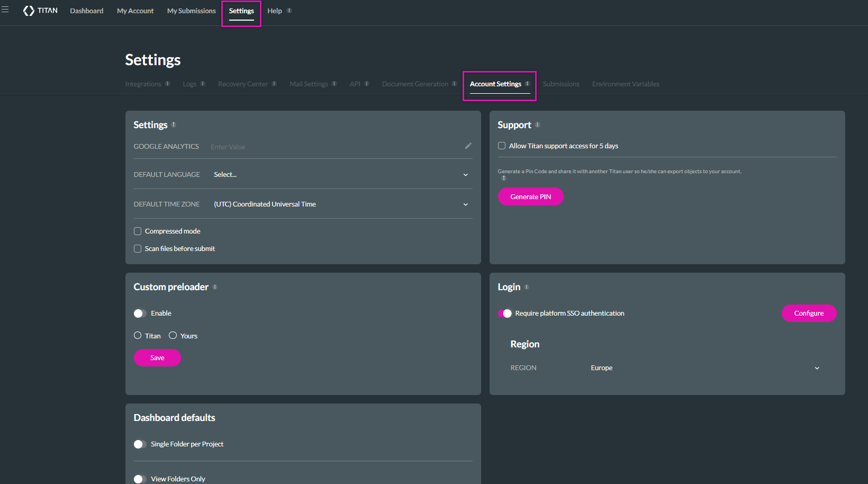Click info icon next to Support heading

click(537, 124)
